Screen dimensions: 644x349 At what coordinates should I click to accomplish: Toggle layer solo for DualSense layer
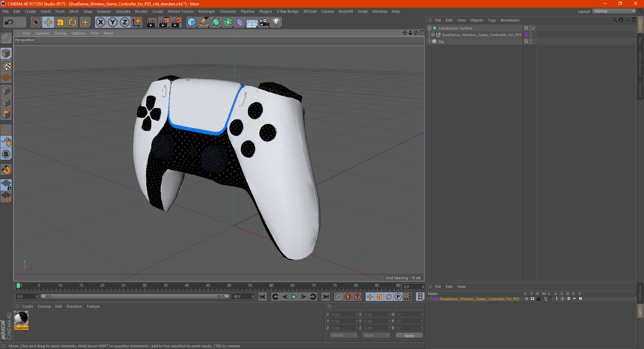tap(526, 299)
